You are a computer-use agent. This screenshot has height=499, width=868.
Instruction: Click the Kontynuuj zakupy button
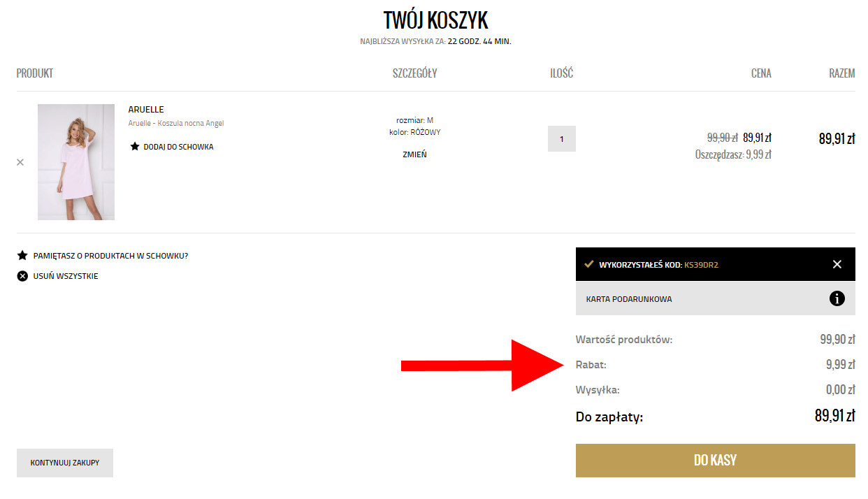[65, 463]
